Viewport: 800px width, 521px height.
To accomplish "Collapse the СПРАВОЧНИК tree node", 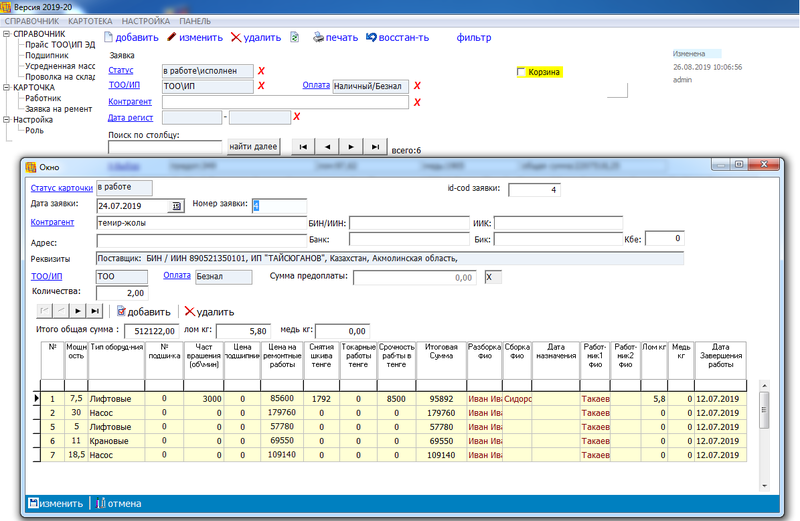I will [x=6, y=34].
